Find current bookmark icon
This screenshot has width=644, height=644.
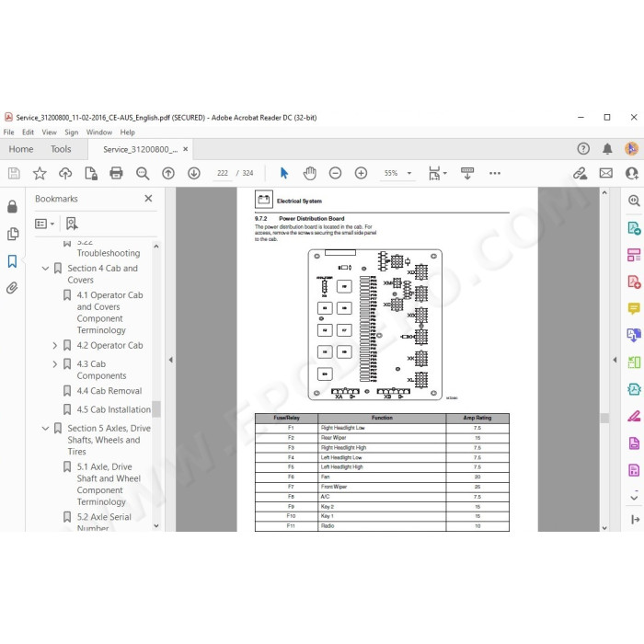pos(72,224)
